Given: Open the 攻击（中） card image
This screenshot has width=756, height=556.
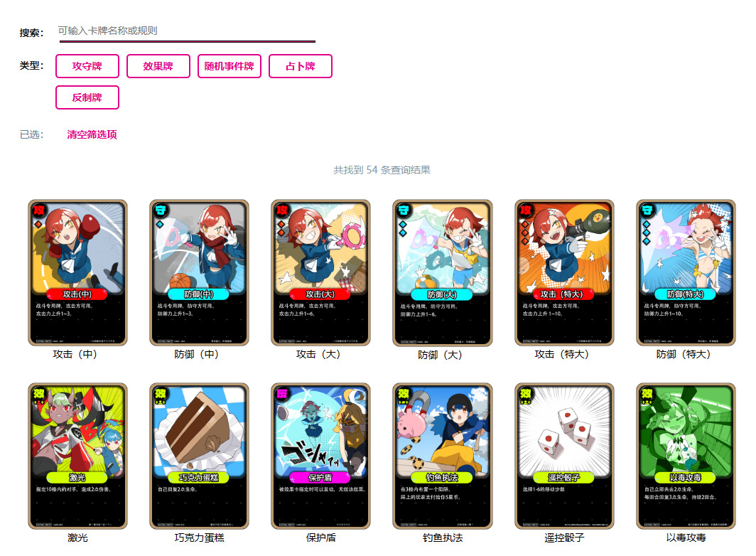Looking at the screenshot, I should (77, 273).
